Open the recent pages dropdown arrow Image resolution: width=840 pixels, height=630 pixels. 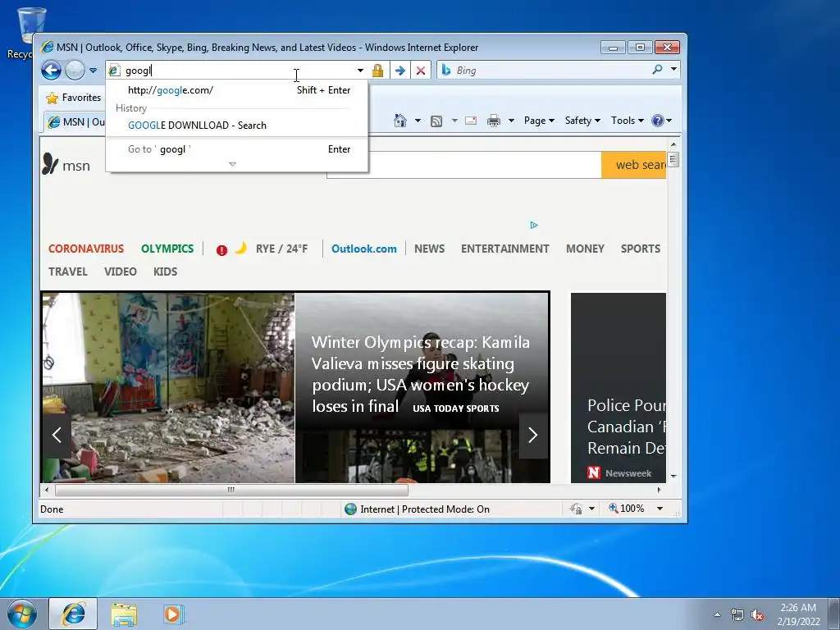(94, 71)
